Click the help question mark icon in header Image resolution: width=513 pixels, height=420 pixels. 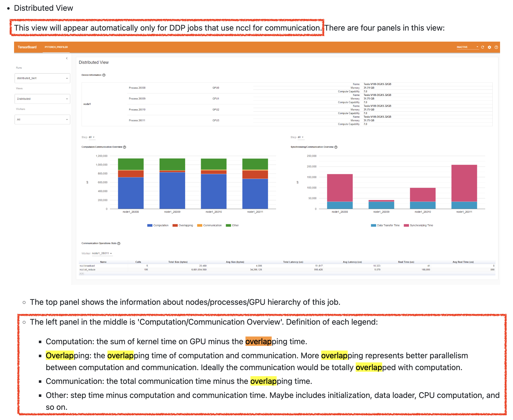point(496,47)
